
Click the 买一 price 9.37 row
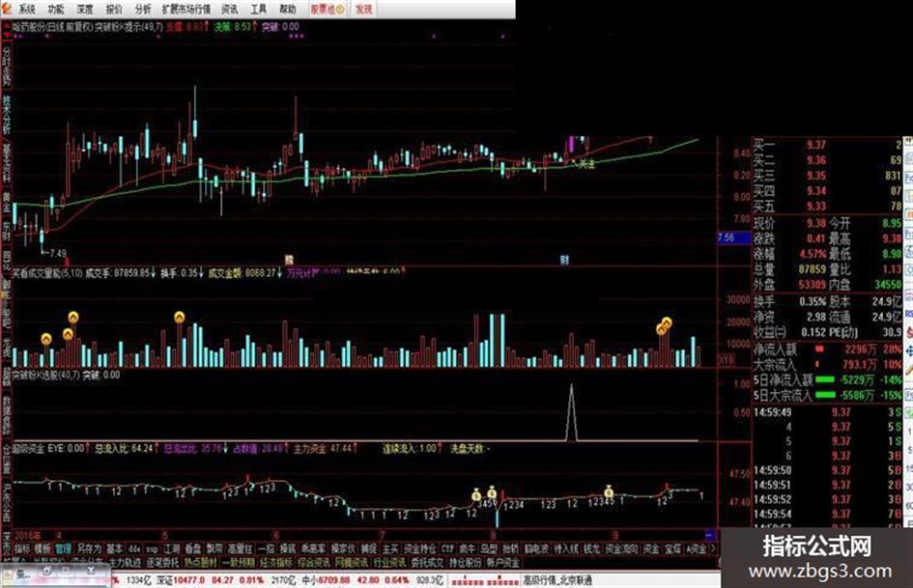827,145
